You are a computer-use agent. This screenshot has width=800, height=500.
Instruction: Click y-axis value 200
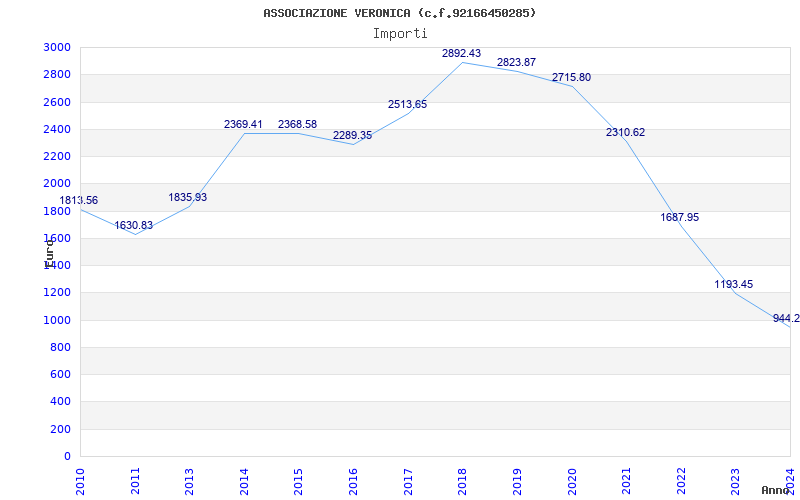tap(60, 430)
